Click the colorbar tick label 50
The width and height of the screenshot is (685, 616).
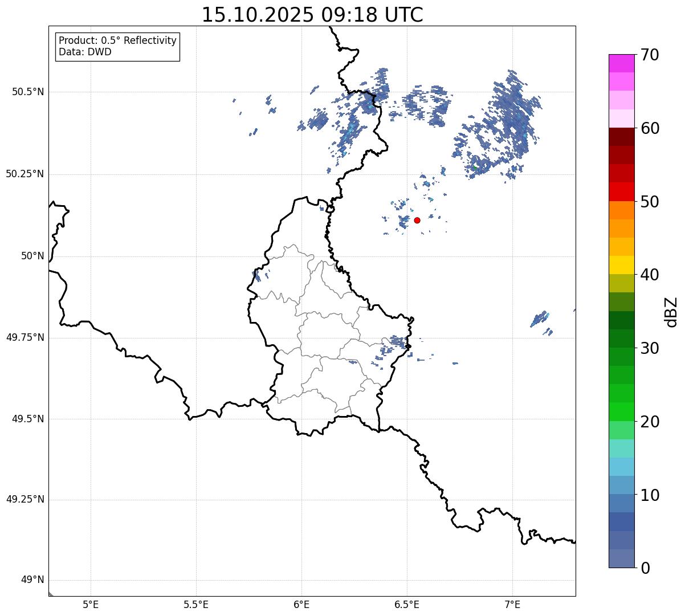point(650,202)
